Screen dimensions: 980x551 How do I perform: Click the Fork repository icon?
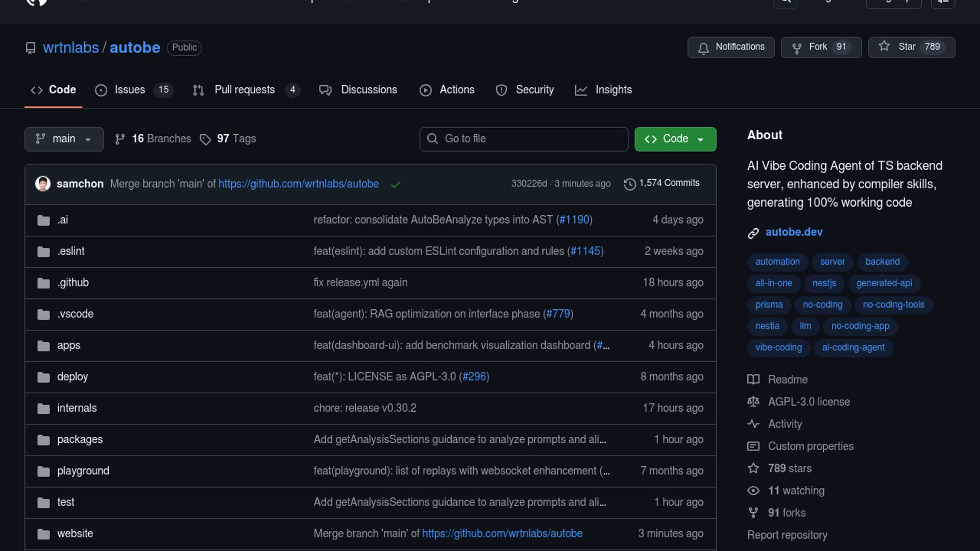click(x=796, y=48)
